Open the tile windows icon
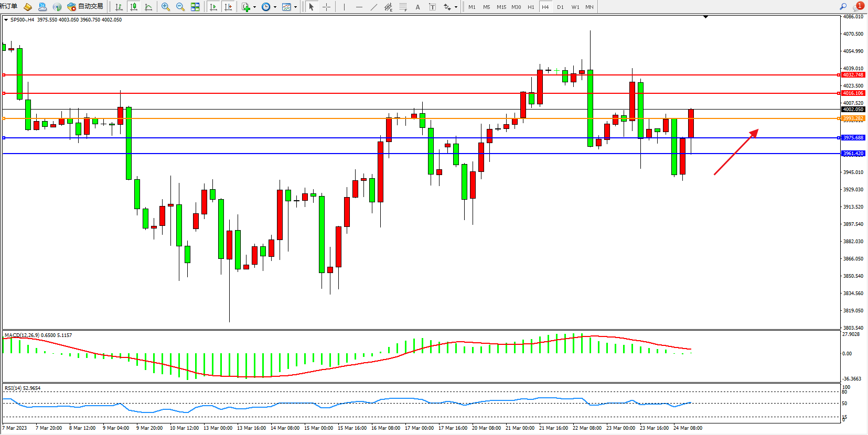Viewport: 868px width, 435px height. pyautogui.click(x=195, y=7)
